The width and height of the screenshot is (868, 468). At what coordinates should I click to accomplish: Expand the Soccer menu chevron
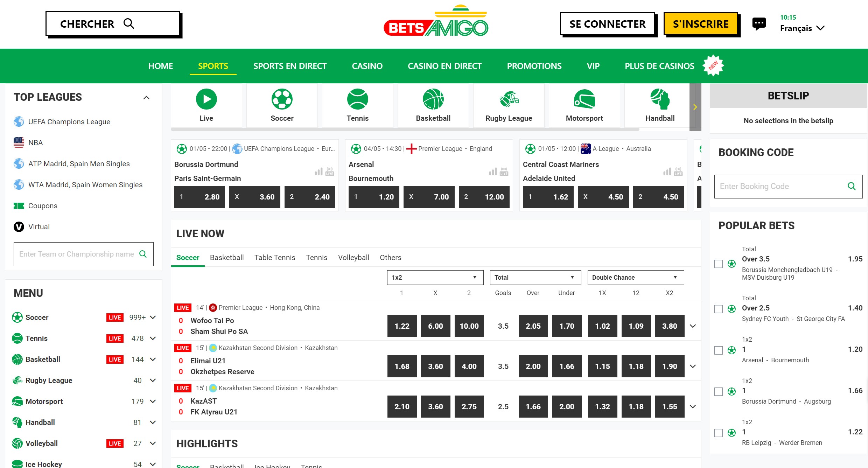point(153,317)
